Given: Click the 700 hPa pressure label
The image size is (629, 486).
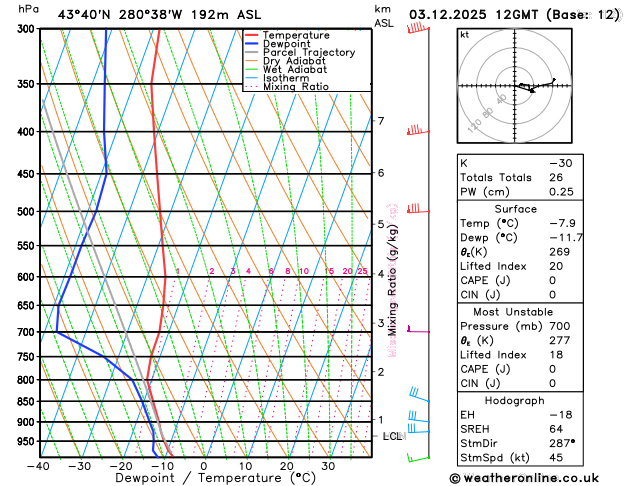Looking at the screenshot, I should (28, 332).
